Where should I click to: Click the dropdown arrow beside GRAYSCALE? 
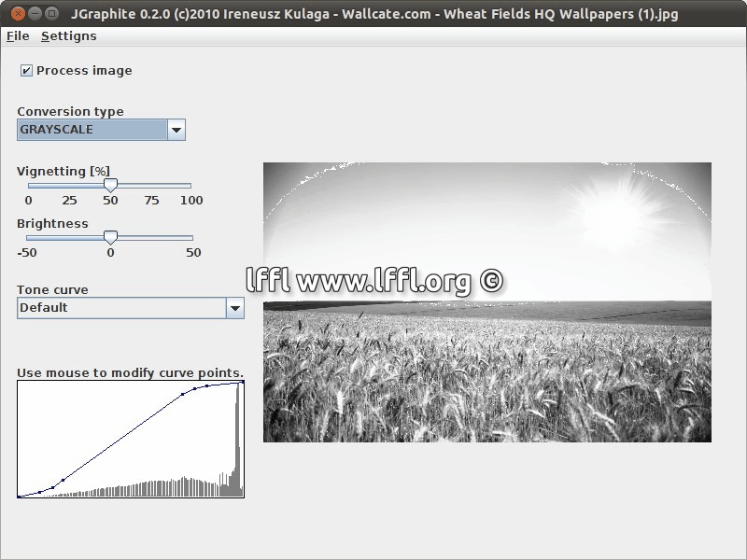(x=176, y=130)
